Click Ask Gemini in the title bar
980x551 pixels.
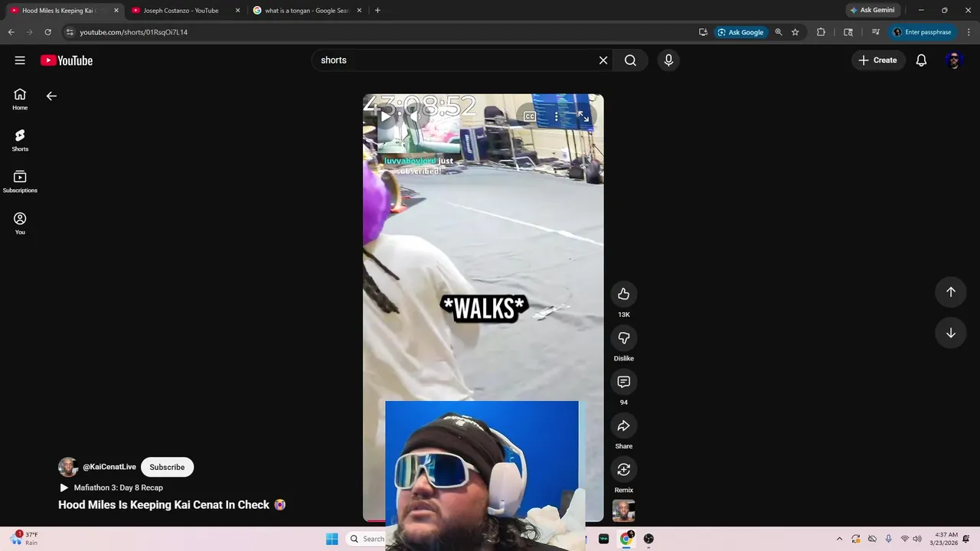(x=872, y=11)
